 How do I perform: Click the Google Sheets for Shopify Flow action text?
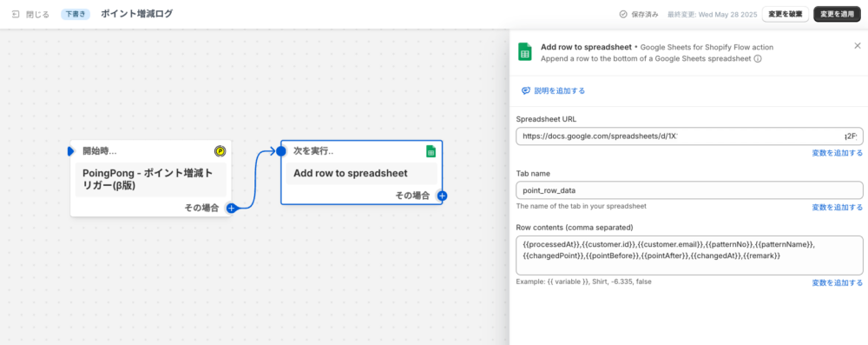pyautogui.click(x=707, y=47)
